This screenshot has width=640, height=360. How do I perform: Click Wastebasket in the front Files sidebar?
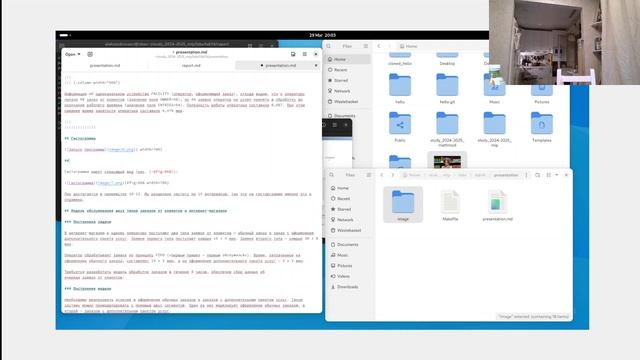[x=350, y=231]
